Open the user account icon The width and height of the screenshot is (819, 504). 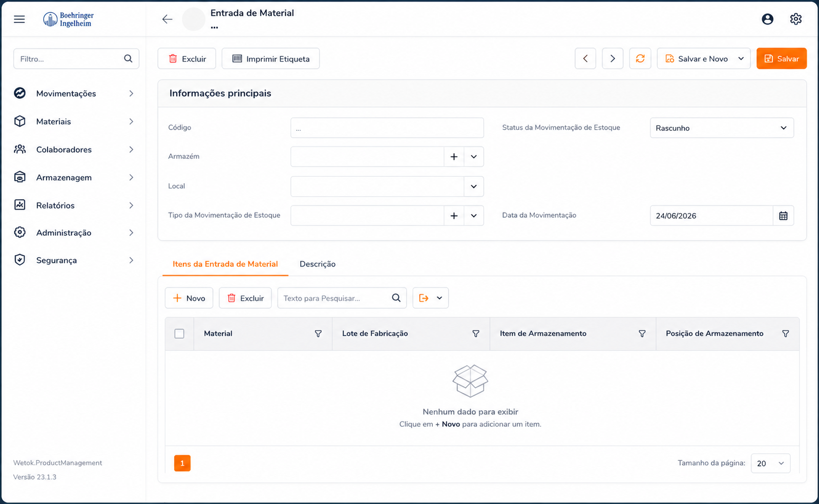tap(767, 19)
